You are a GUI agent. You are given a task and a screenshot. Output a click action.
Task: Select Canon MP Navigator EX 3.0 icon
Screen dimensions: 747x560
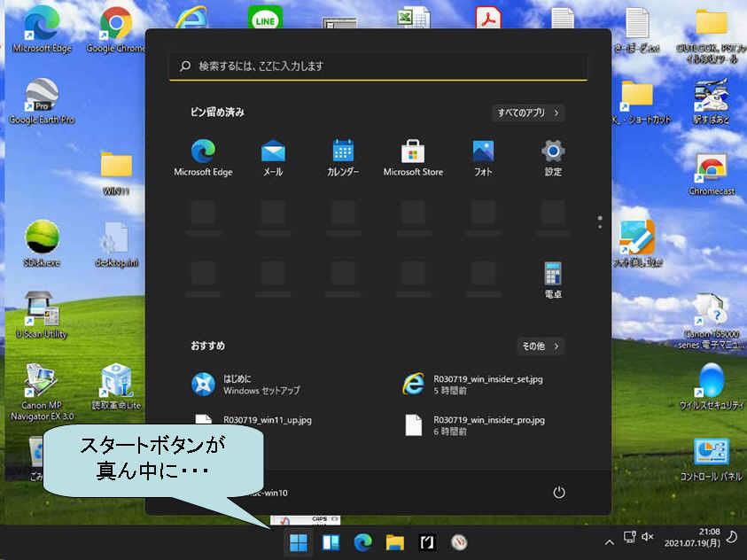[42, 392]
